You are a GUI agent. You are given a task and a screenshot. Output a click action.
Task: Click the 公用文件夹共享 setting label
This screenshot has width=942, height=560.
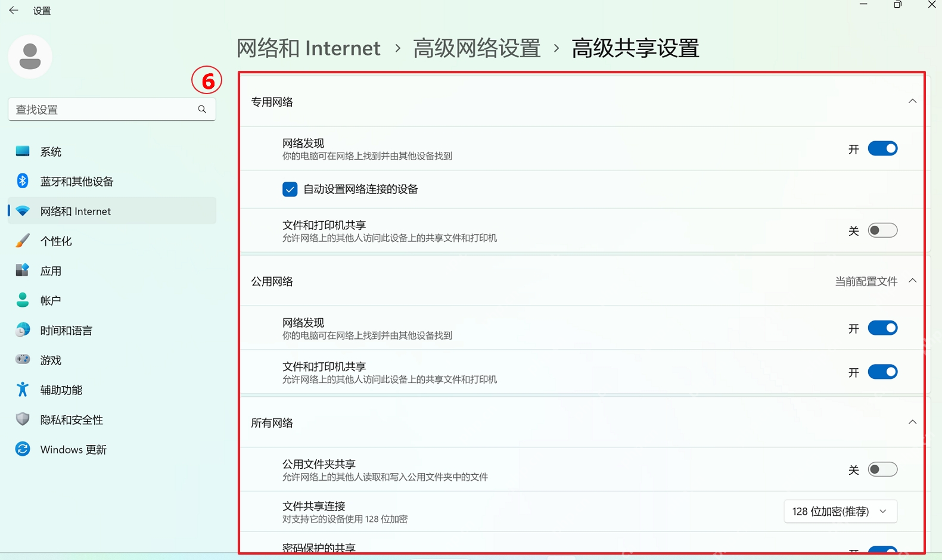pos(319,464)
